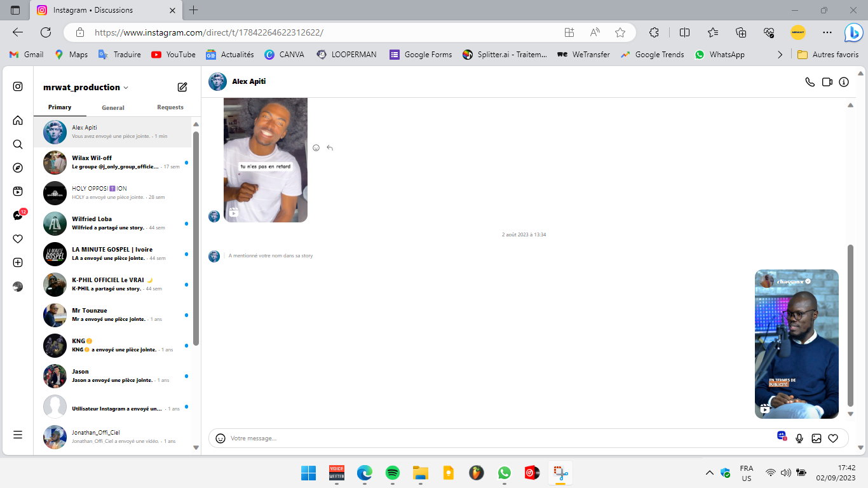Open the hamburger More menu in the sidebar

point(18,435)
